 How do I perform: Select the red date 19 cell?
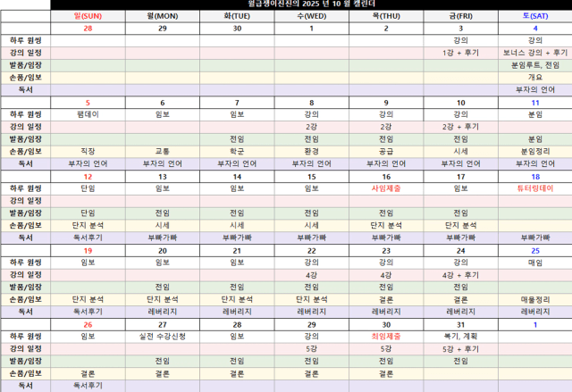[x=88, y=251]
